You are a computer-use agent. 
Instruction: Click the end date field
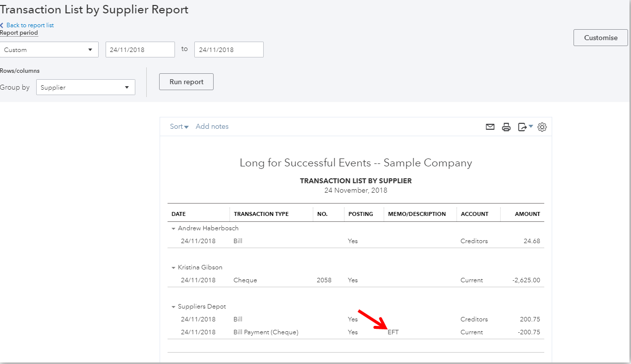[229, 50]
